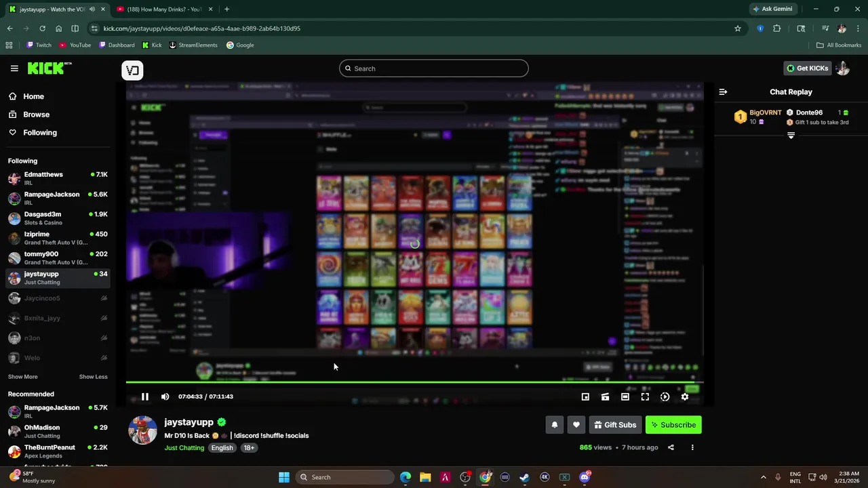This screenshot has height=488, width=868.
Task: Click Show Less under Following
Action: tap(93, 377)
